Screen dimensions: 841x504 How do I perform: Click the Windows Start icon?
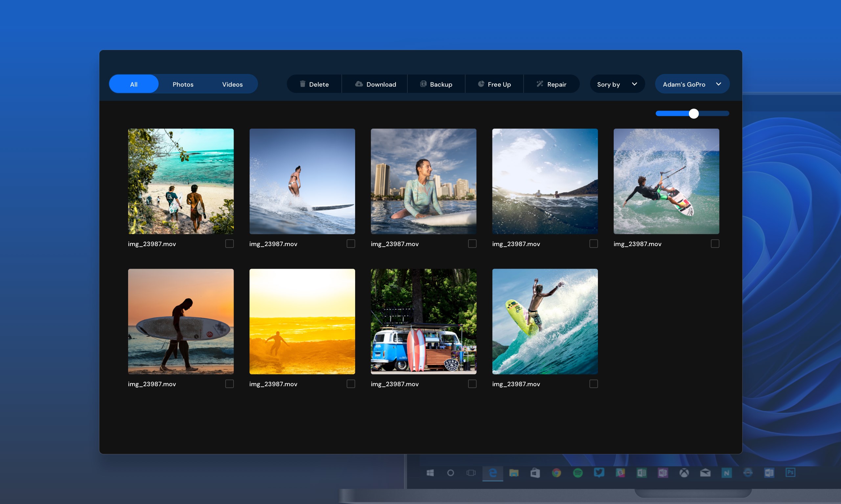[430, 472]
